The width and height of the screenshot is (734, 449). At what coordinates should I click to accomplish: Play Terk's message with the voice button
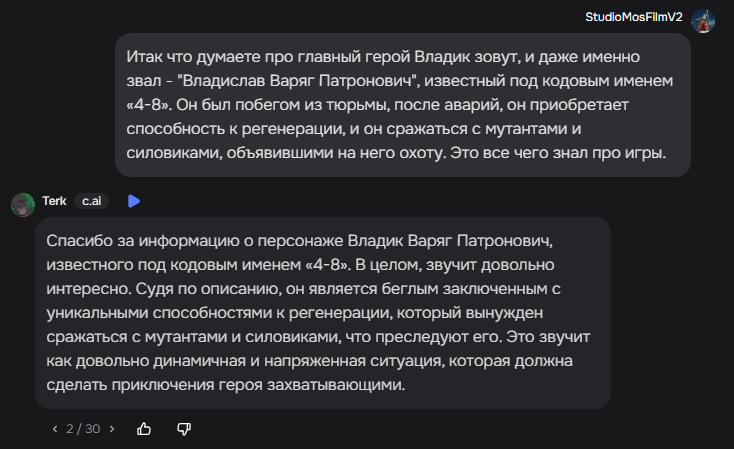(x=134, y=201)
